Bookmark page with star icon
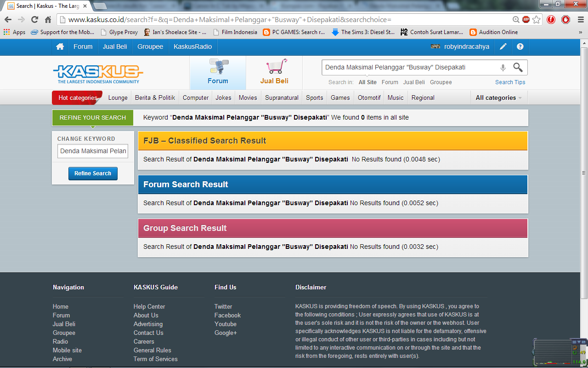The image size is (588, 368). coord(537,20)
